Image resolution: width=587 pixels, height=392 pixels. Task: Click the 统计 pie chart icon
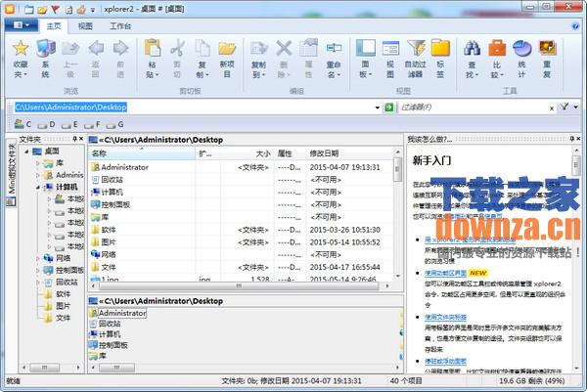521,49
